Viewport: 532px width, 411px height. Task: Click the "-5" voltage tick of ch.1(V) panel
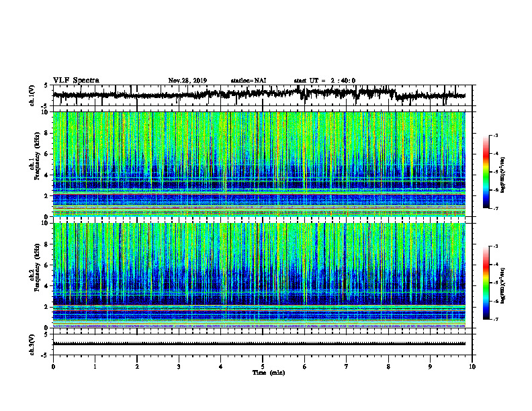[44, 106]
